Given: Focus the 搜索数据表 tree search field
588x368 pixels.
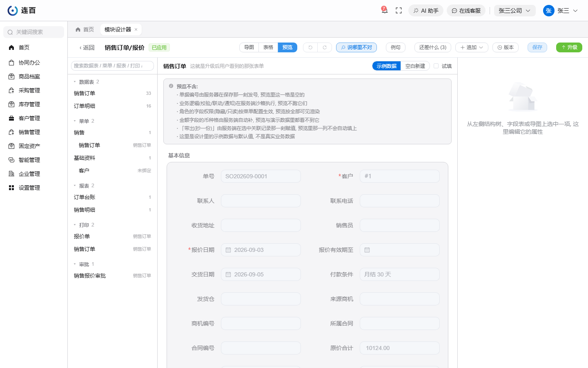Looking at the screenshot, I should coord(112,66).
